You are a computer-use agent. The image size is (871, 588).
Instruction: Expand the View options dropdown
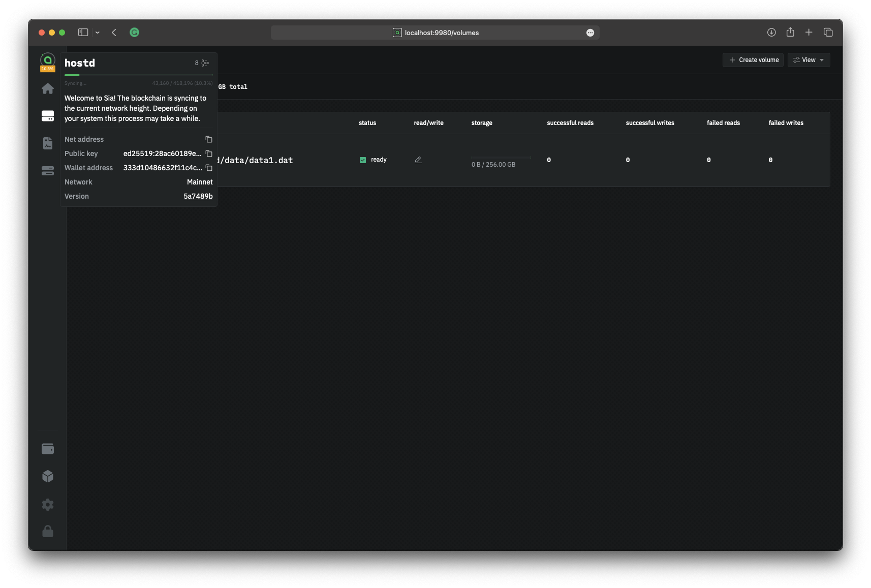(808, 60)
